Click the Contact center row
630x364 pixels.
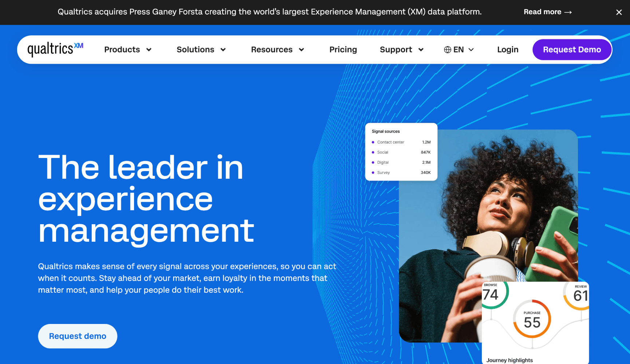(401, 142)
